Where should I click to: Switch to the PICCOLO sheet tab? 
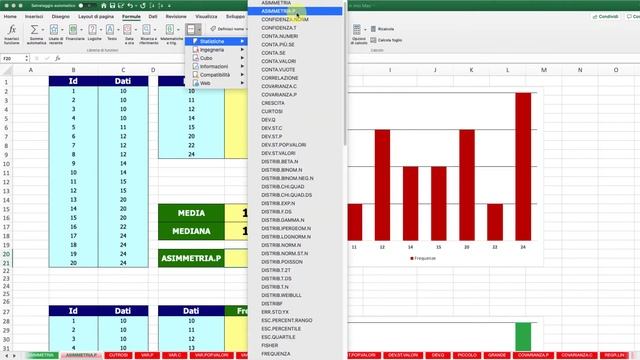click(467, 355)
